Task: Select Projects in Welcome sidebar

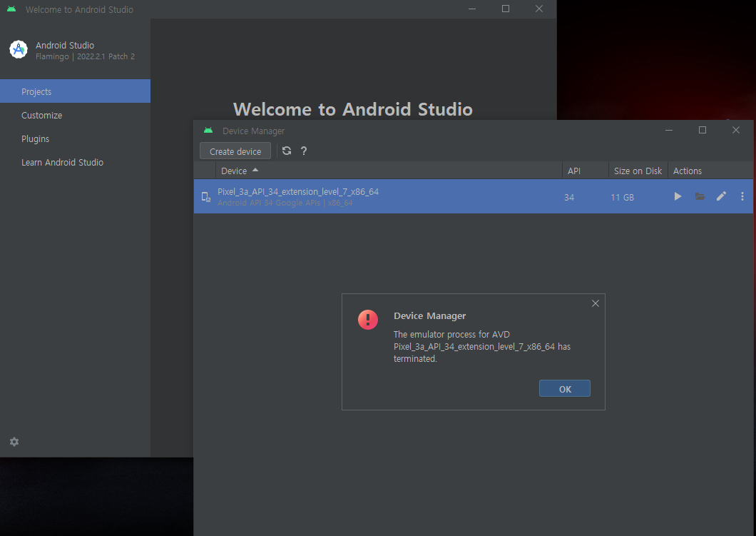Action: click(x=75, y=91)
